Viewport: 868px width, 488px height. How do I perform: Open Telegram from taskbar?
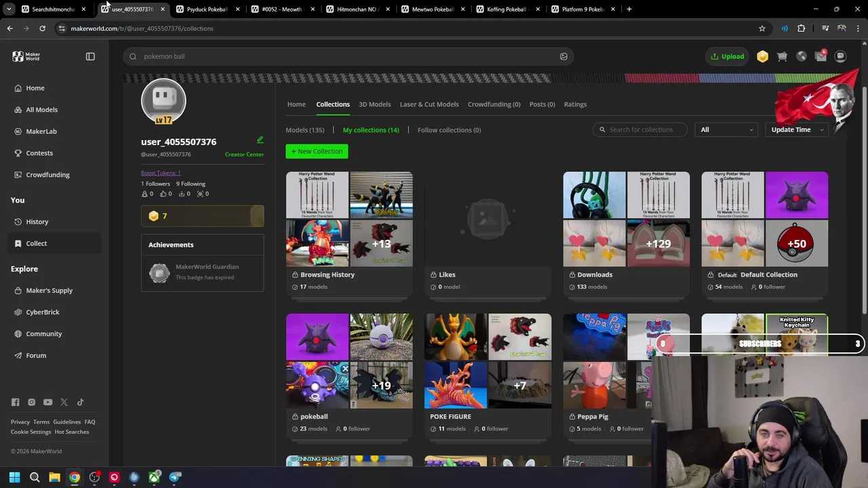click(175, 477)
